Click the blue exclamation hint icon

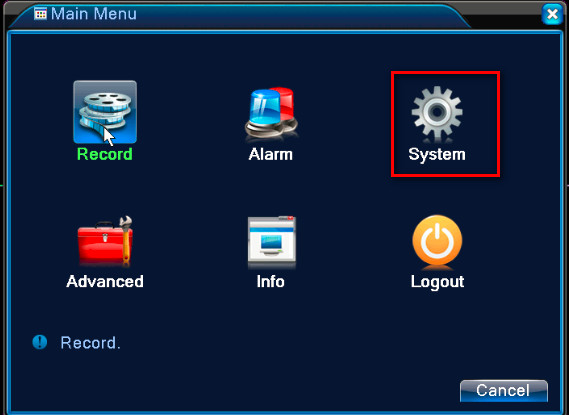point(40,342)
